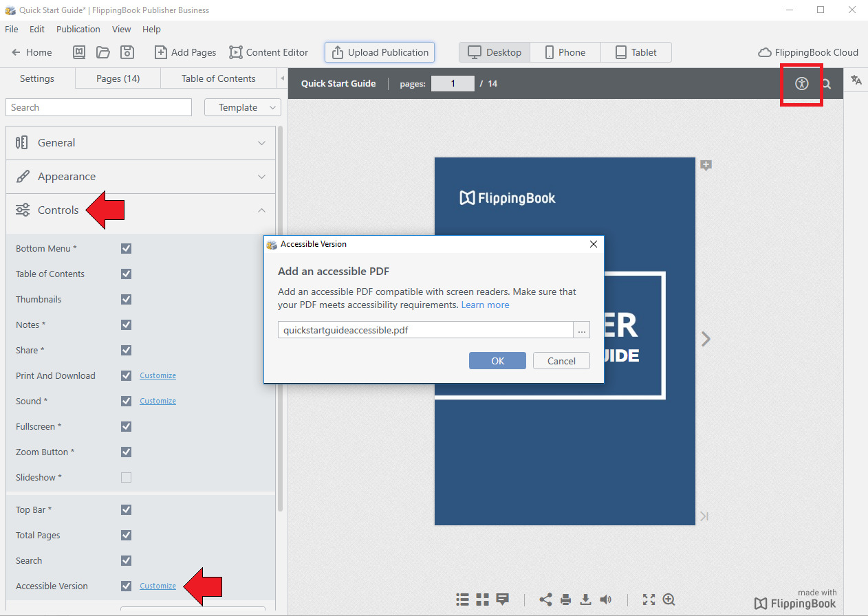868x616 pixels.
Task: Click Customize next to Accessible Version
Action: point(158,586)
